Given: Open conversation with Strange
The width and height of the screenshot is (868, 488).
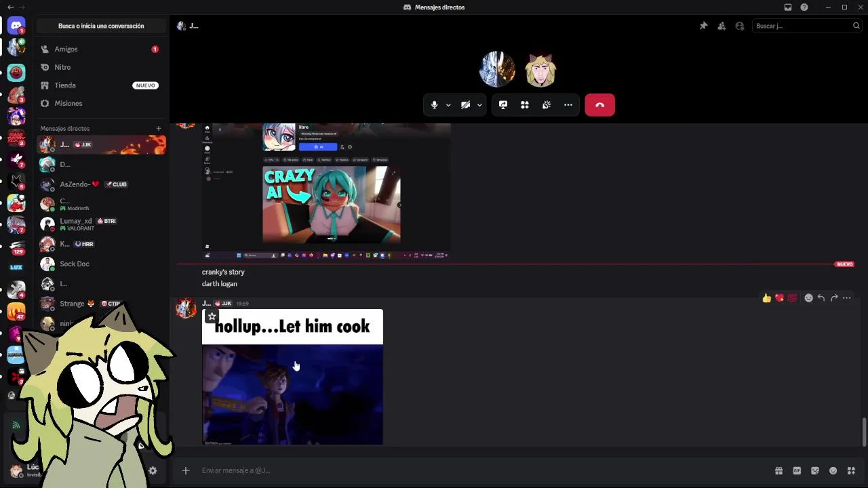Looking at the screenshot, I should click(101, 304).
